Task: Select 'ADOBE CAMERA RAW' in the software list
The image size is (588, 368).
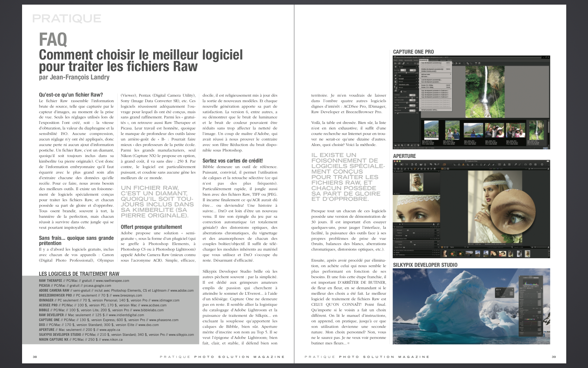Action: (x=54, y=290)
